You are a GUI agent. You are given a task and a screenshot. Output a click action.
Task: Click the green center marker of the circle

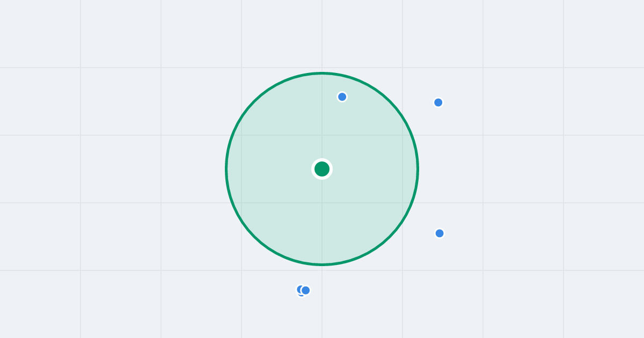tap(322, 169)
